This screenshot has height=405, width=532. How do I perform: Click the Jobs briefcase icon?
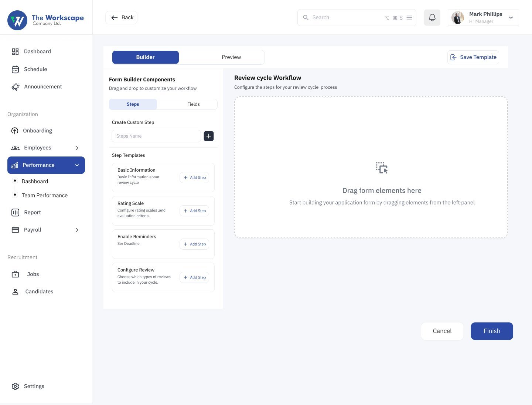click(15, 274)
